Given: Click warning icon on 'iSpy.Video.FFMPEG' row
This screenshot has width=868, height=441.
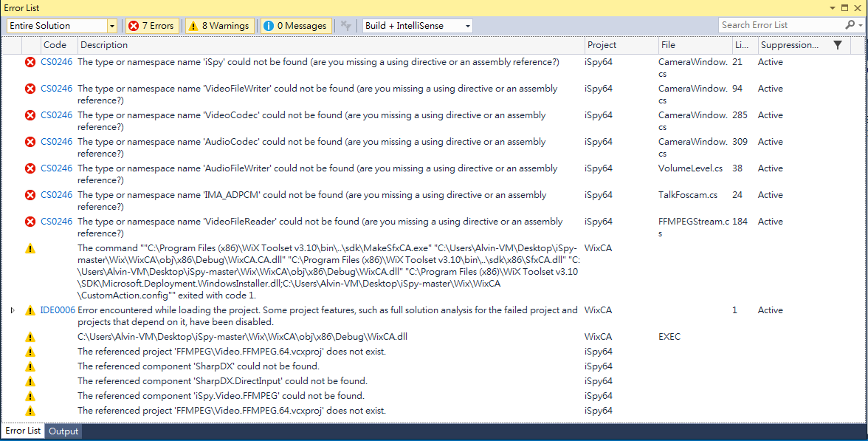Looking at the screenshot, I should [x=30, y=396].
